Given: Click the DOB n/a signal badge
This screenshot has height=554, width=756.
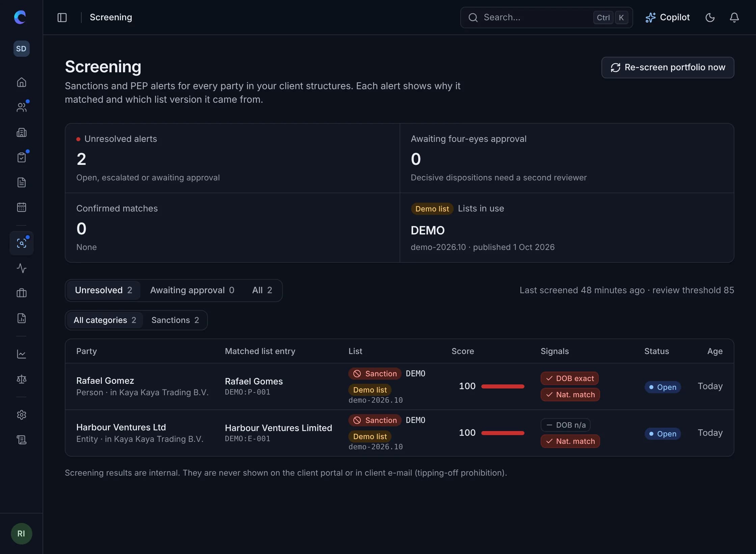Looking at the screenshot, I should tap(566, 425).
